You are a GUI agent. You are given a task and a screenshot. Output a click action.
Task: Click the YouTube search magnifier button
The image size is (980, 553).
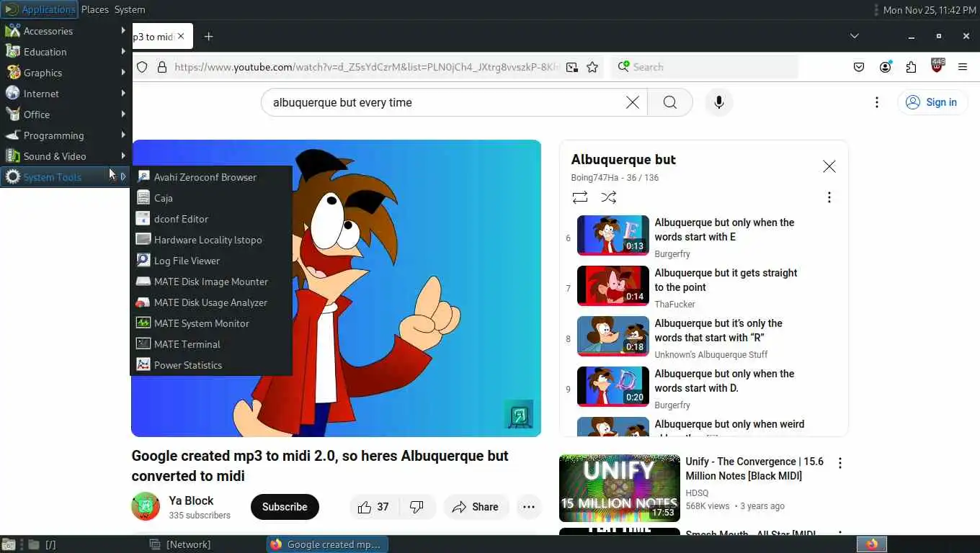(x=670, y=102)
